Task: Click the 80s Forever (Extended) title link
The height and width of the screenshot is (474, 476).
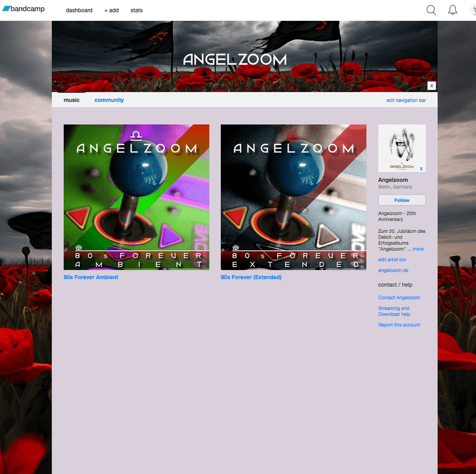Action: [251, 277]
